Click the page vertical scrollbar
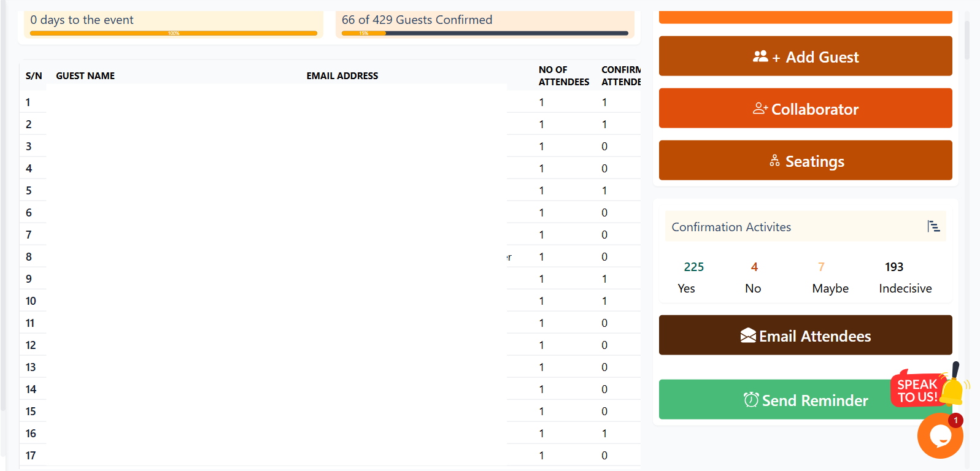 967,40
